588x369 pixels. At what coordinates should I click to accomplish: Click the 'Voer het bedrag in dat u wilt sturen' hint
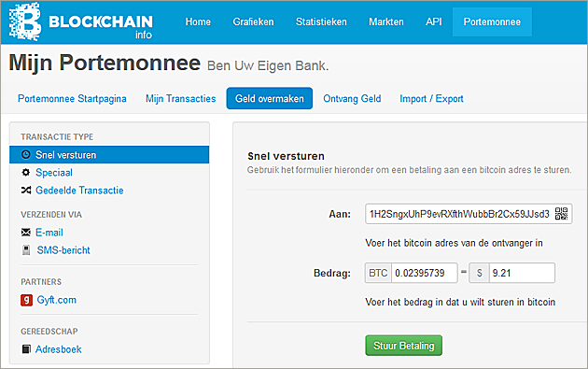tap(460, 302)
